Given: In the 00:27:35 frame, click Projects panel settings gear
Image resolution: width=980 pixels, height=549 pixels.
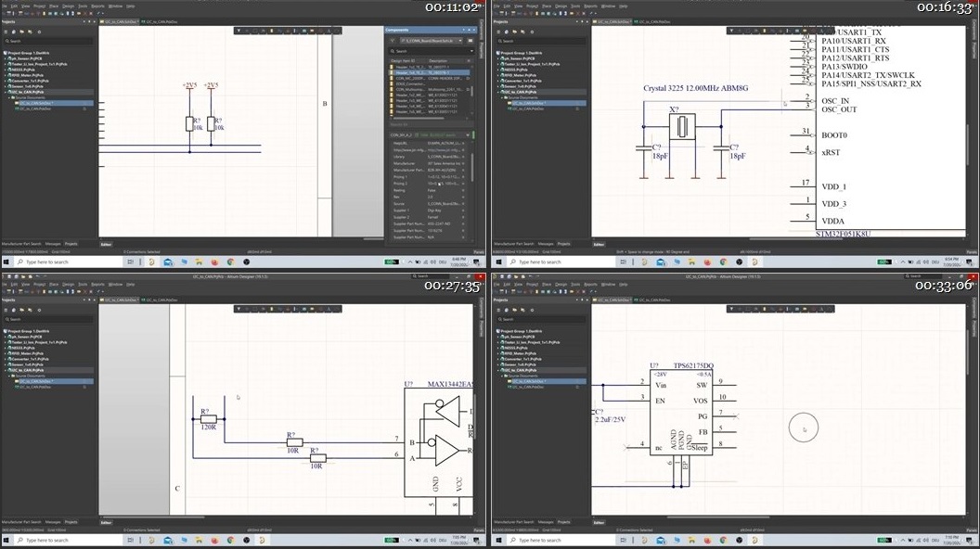Looking at the screenshot, I should click(39, 310).
